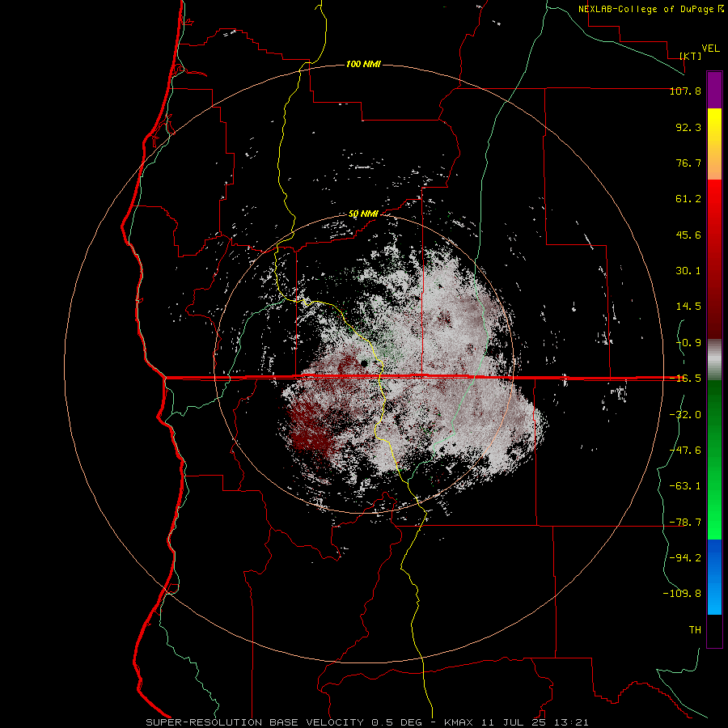Click the 100 NMI range ring label
Image resolution: width=728 pixels, height=728 pixels.
363,64
